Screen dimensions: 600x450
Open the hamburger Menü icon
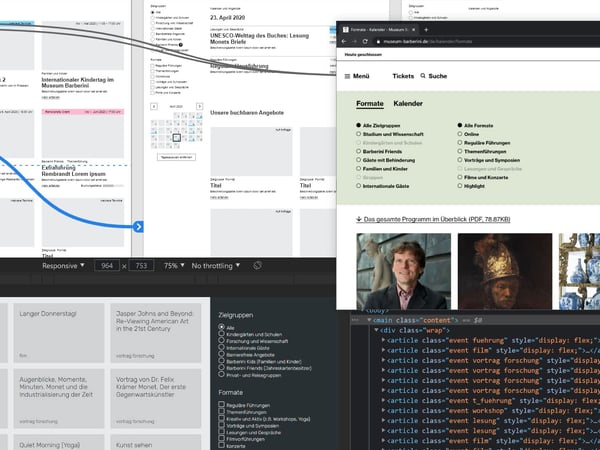pyautogui.click(x=347, y=76)
